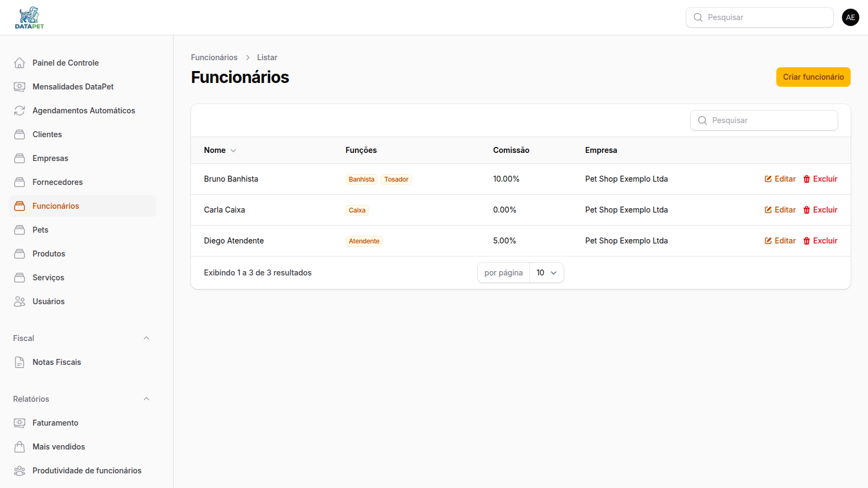The image size is (868, 488).
Task: Click the Empresas sidebar icon
Action: (x=20, y=158)
